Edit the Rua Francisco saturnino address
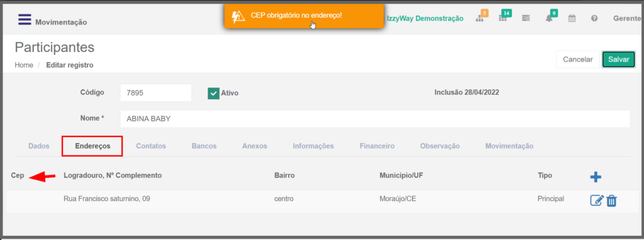Screen dimensions: 644x240 click(x=597, y=200)
